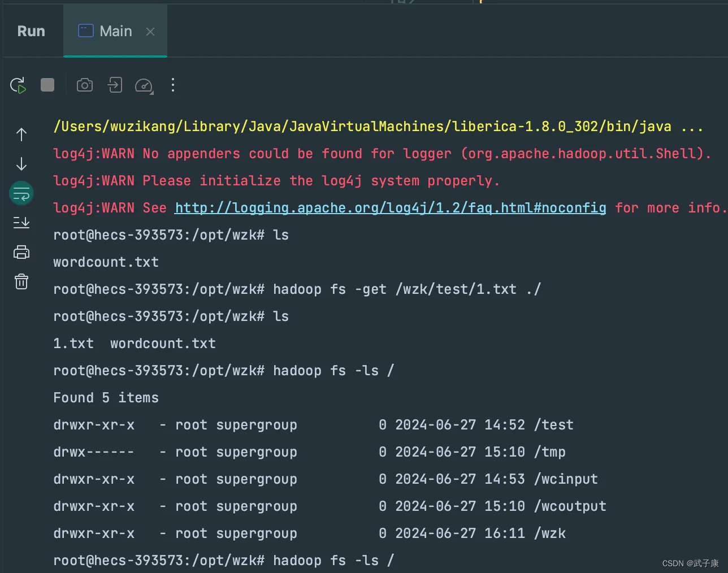Viewport: 728px width, 573px height.
Task: Open the kebab menu for more console options
Action: click(172, 85)
